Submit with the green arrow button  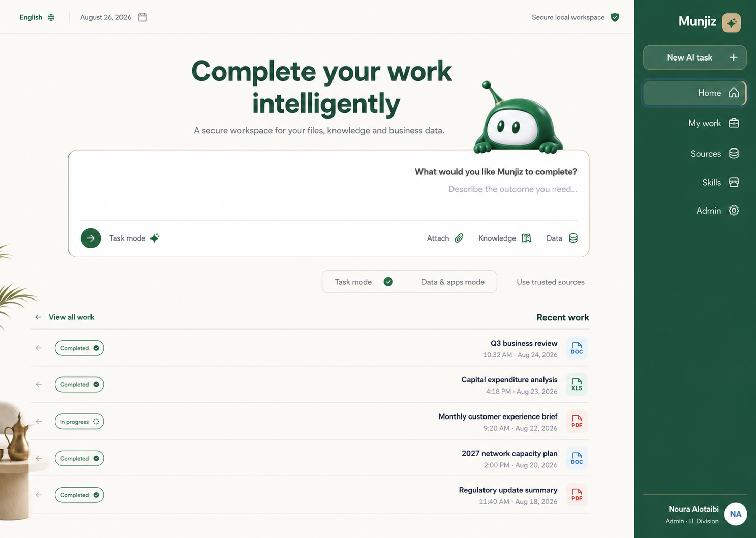point(90,238)
